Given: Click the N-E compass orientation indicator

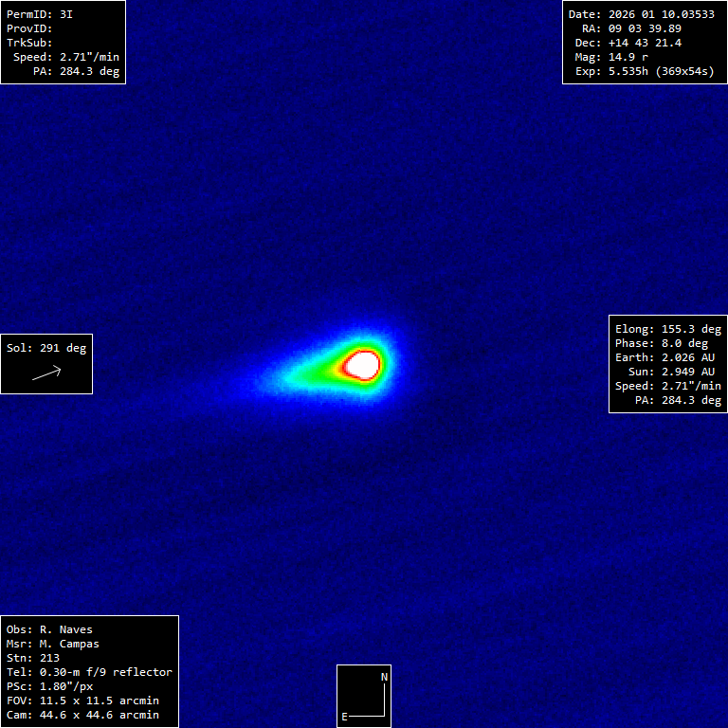Looking at the screenshot, I should pos(364,696).
